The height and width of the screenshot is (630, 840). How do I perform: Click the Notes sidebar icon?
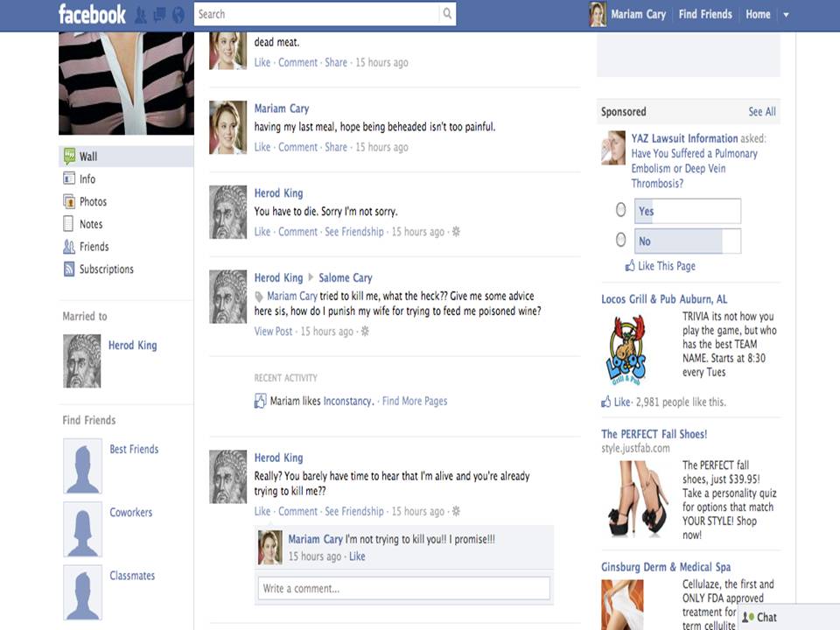click(68, 223)
